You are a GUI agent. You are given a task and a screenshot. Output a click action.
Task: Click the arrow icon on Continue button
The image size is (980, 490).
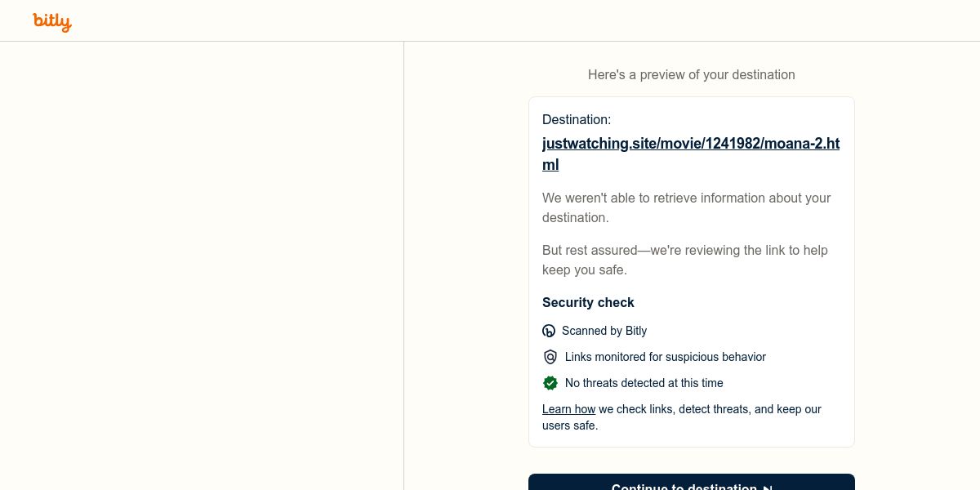768,488
